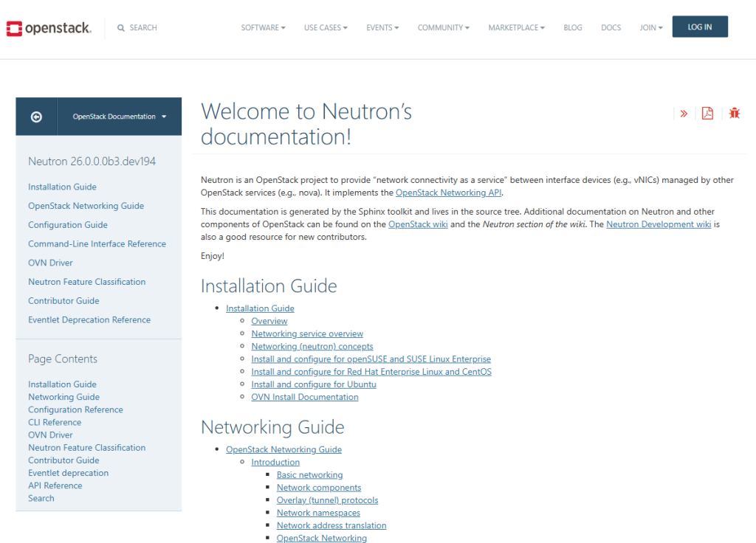This screenshot has width=756, height=543.
Task: Open Overlay (tunnel) protocols link
Action: [327, 501]
